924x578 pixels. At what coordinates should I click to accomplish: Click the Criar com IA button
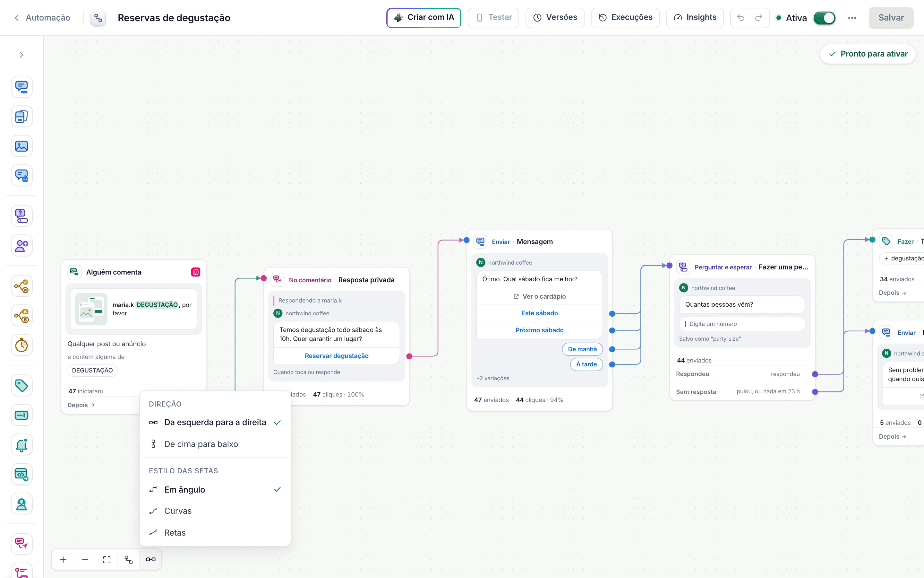coord(424,18)
